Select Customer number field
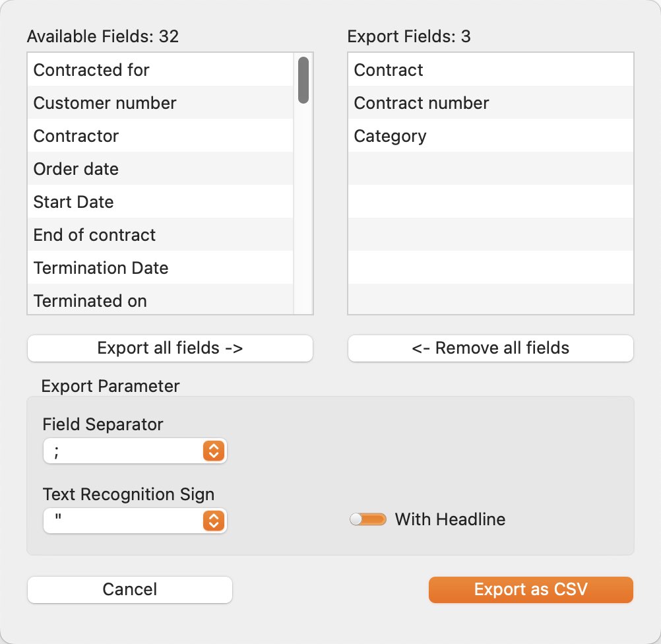 (x=160, y=102)
